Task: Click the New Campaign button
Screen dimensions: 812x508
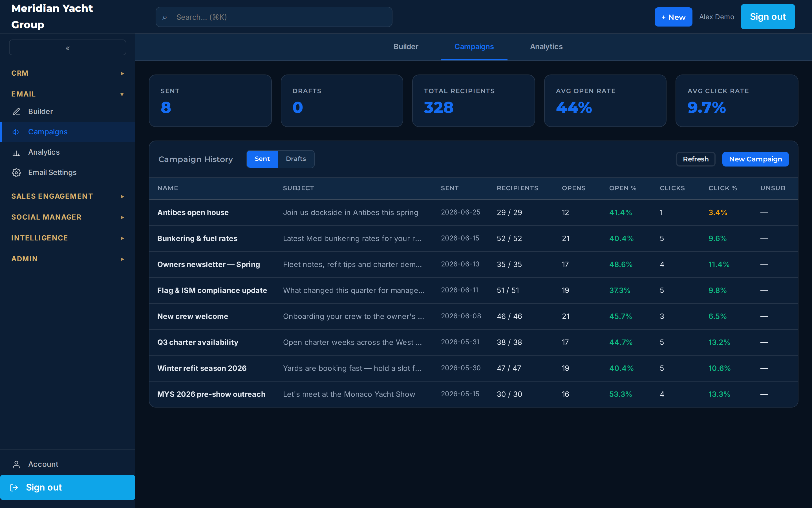Action: [x=755, y=159]
